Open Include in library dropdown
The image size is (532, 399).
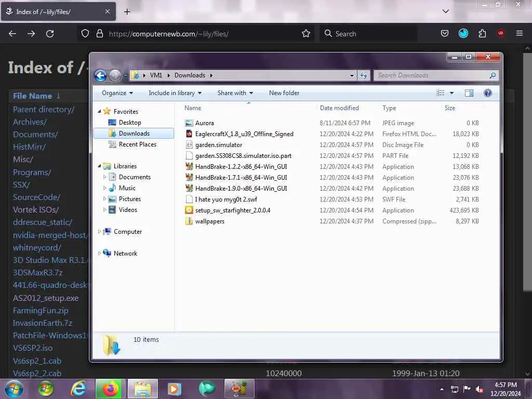(175, 93)
